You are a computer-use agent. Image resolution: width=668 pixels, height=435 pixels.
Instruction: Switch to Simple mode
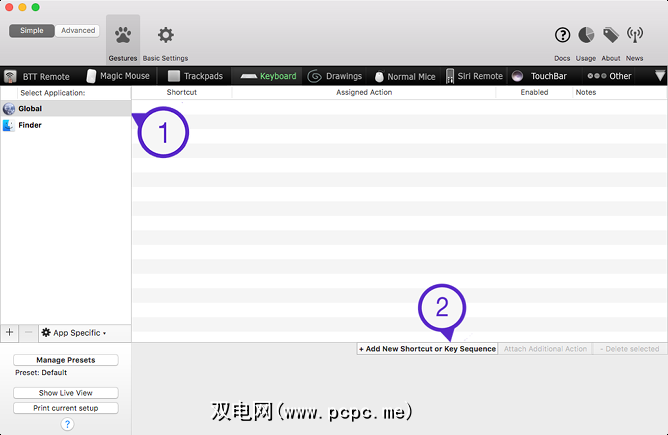pyautogui.click(x=32, y=31)
